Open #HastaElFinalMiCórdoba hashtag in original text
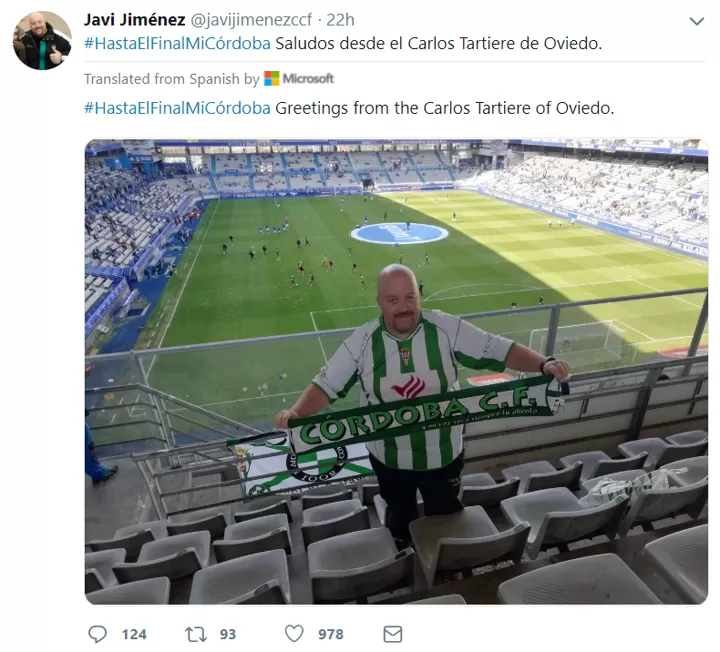720x652 pixels. pyautogui.click(x=177, y=44)
